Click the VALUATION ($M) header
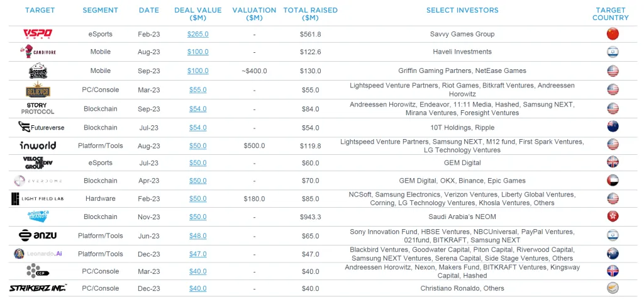The image size is (644, 299). 254,14
